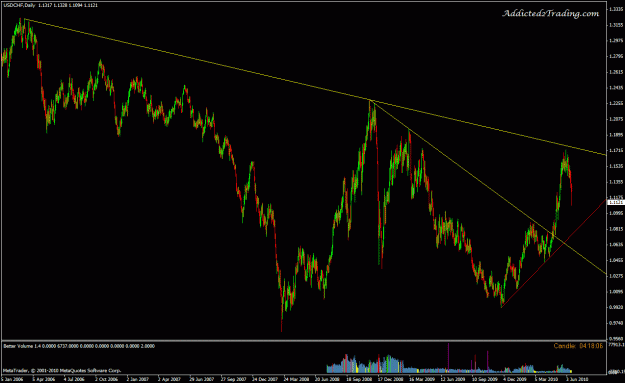Screen dimensions: 625x383
Task: Click the 24 Mar 2008 date label
Action: (x=296, y=379)
